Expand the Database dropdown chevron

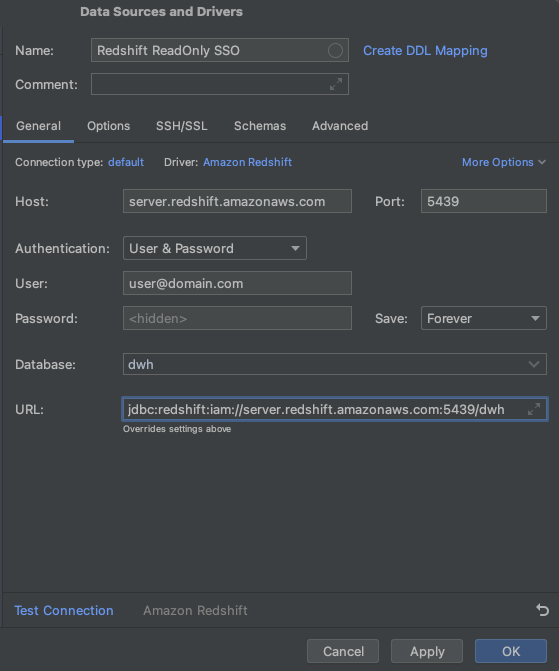534,364
